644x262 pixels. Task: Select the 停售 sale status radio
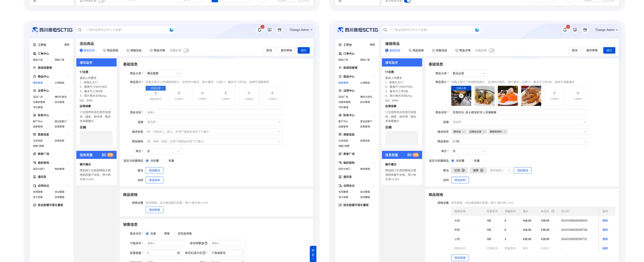[x=161, y=234]
